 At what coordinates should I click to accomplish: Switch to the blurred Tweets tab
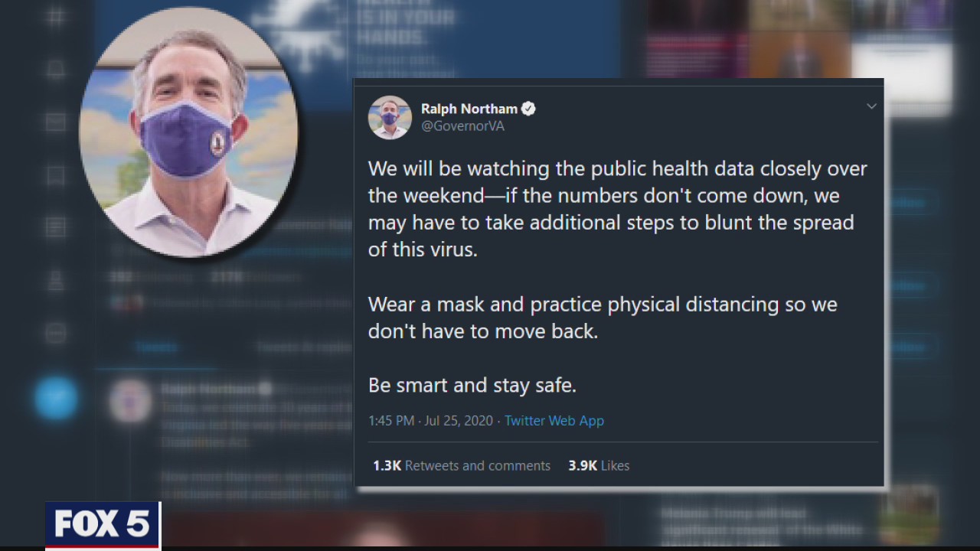pos(157,347)
